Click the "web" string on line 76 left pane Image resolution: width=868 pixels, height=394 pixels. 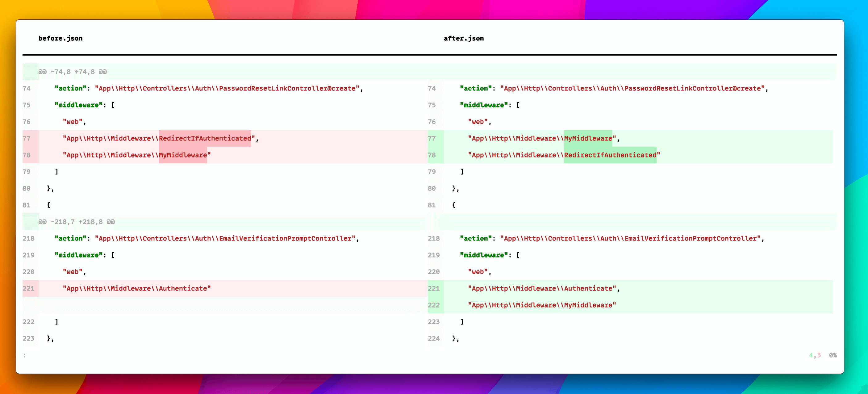(73, 122)
